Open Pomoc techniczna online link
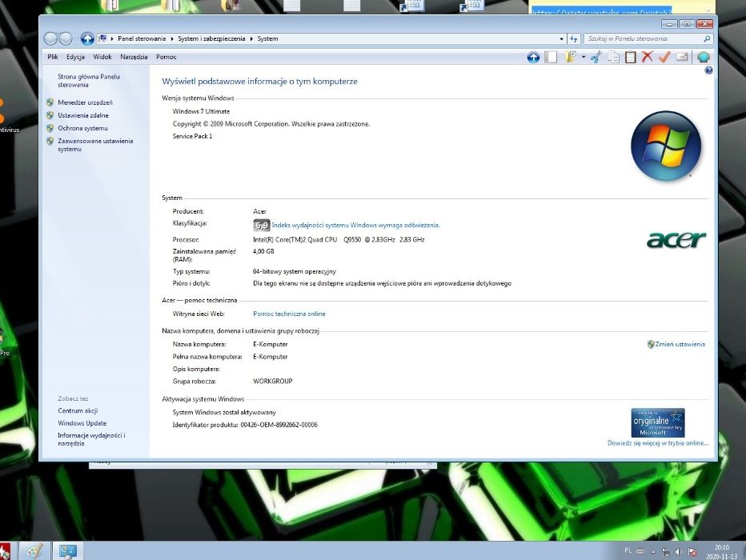746x560 pixels. click(x=289, y=314)
